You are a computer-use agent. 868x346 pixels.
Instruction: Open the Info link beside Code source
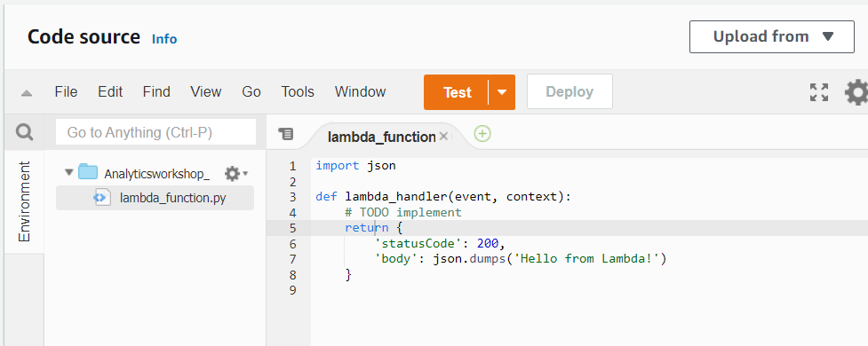click(164, 39)
